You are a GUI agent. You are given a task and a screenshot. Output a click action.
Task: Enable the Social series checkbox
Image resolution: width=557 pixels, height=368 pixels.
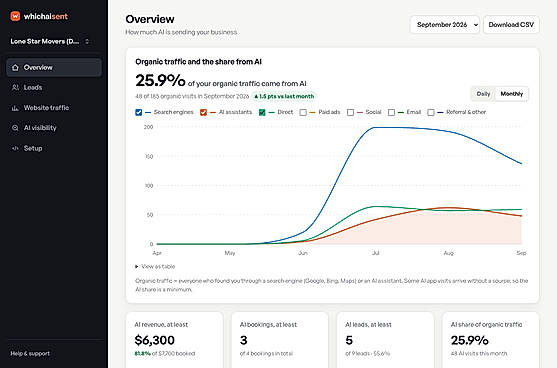pos(350,112)
